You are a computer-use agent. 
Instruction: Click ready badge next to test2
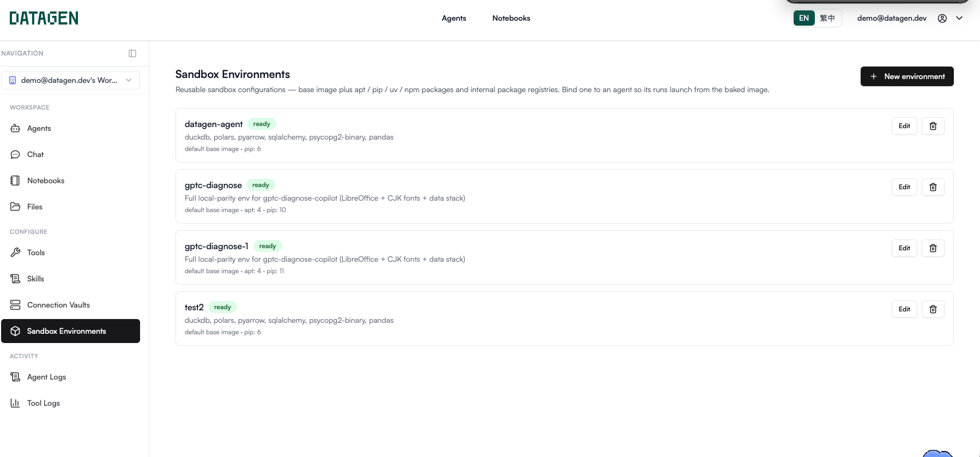(222, 307)
